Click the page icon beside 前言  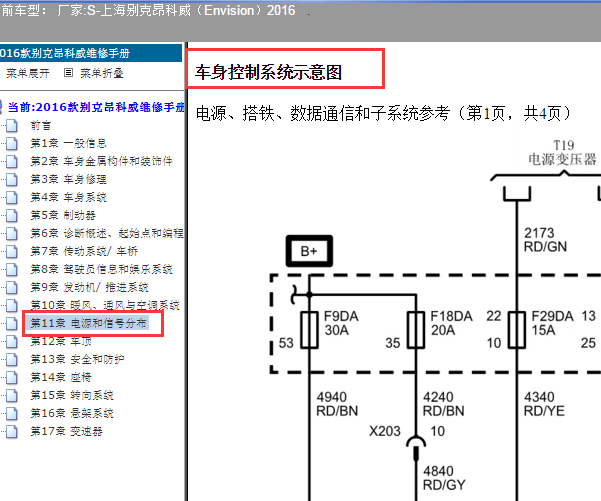click(x=12, y=125)
